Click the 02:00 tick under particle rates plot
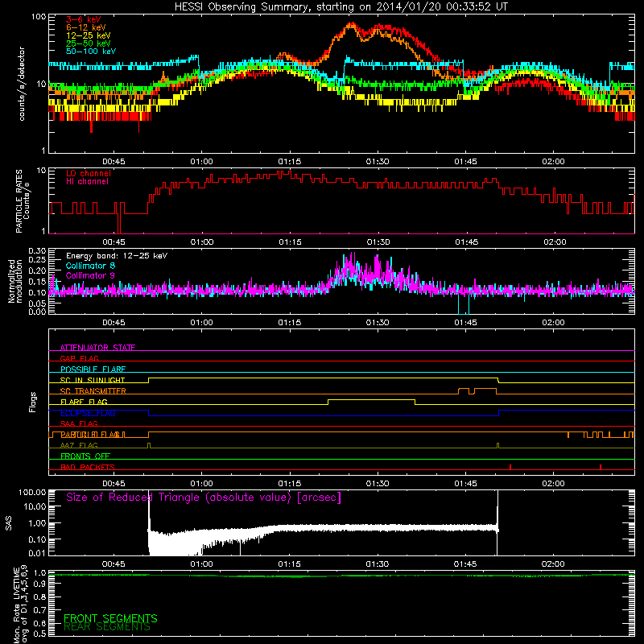Viewport: 644px width, 644px height. coord(555,242)
